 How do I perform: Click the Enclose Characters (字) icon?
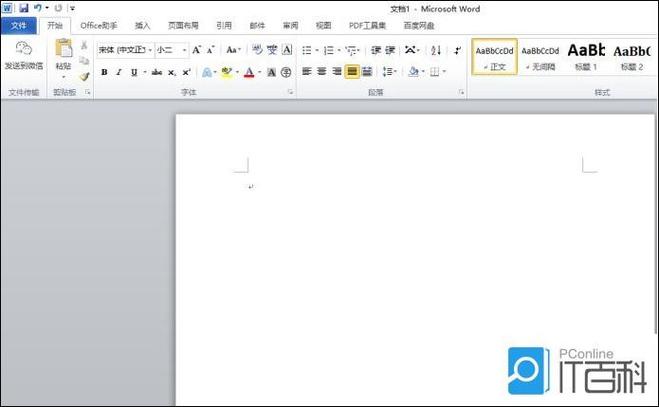pyautogui.click(x=286, y=72)
